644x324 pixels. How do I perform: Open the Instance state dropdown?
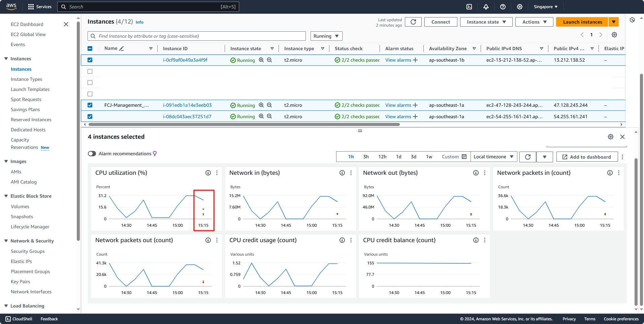tap(486, 22)
